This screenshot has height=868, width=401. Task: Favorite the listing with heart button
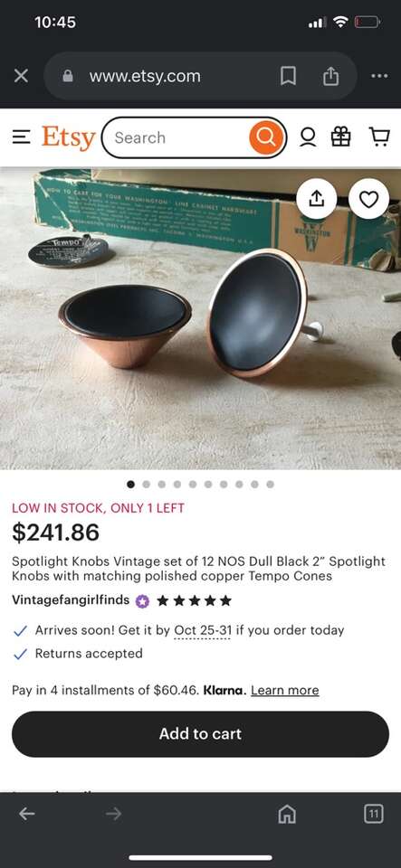[369, 199]
